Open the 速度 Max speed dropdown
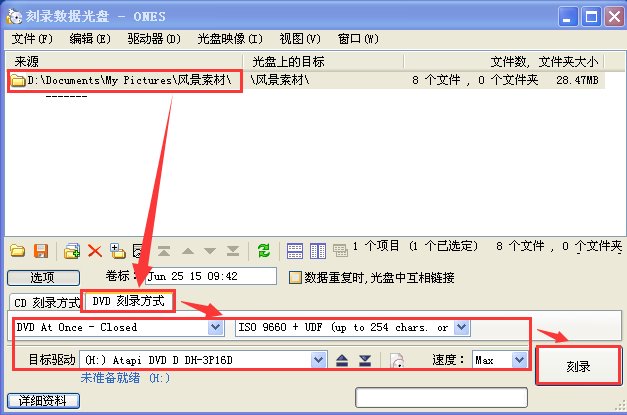This screenshot has width=627, height=415. point(519,360)
